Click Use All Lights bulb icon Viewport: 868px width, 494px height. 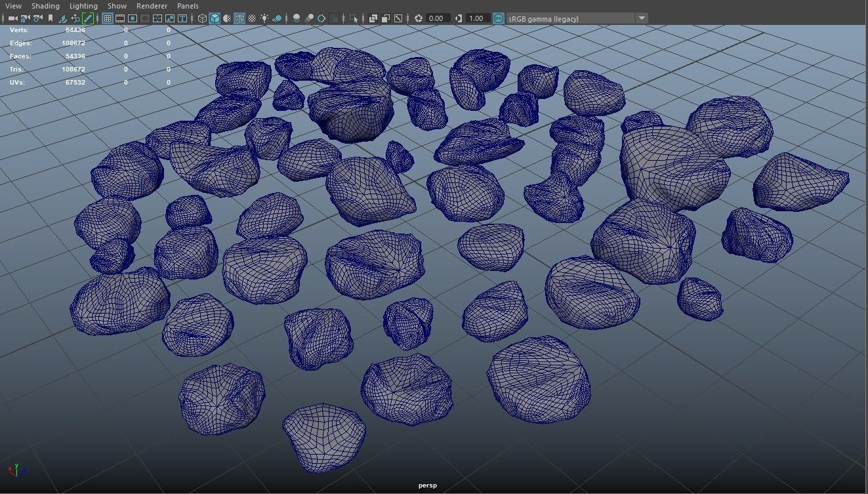tap(265, 18)
